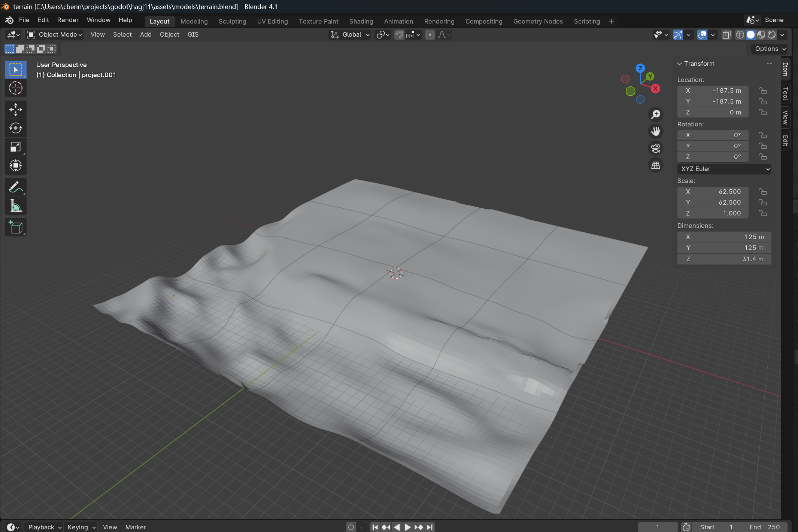Image resolution: width=798 pixels, height=532 pixels.
Task: Toggle camera view button
Action: tap(655, 148)
